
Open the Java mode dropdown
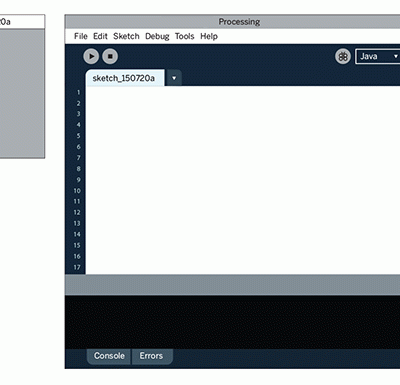coord(377,56)
